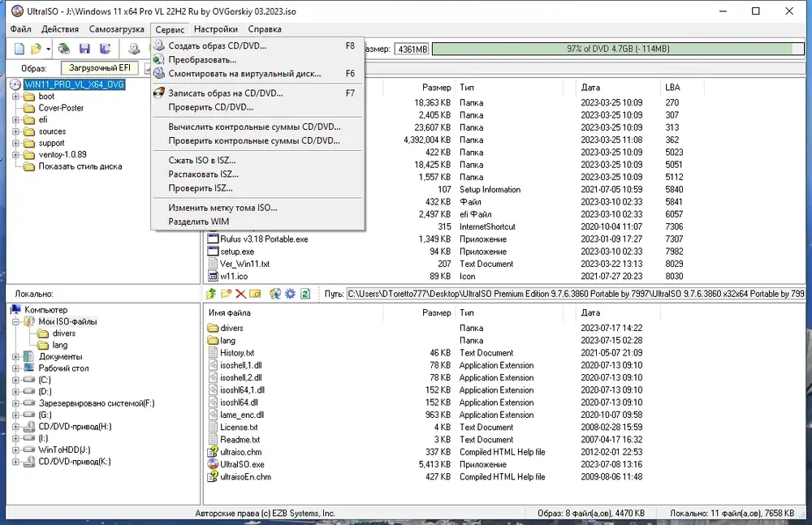Image resolution: width=812 pixels, height=525 pixels.
Task: Collapse the Мои ISO-файлы node
Action: click(x=15, y=321)
